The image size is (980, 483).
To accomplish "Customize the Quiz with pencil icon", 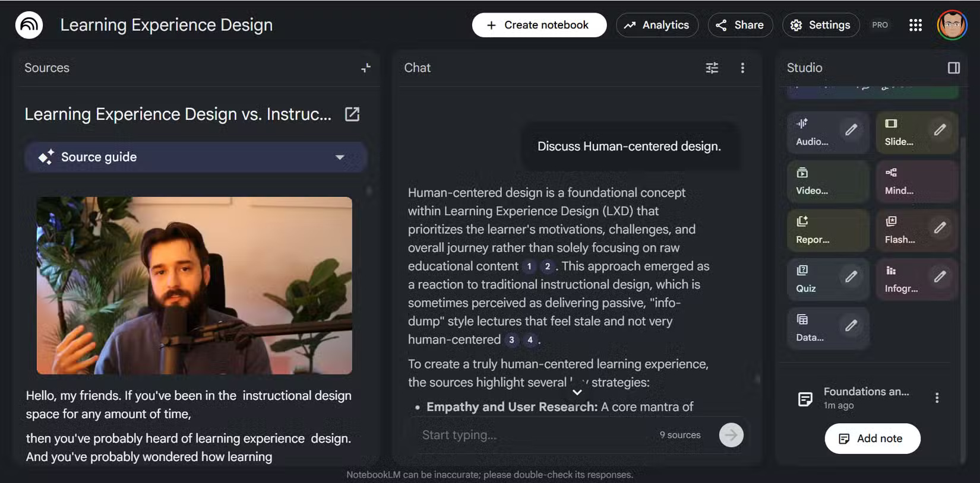I will [x=851, y=277].
